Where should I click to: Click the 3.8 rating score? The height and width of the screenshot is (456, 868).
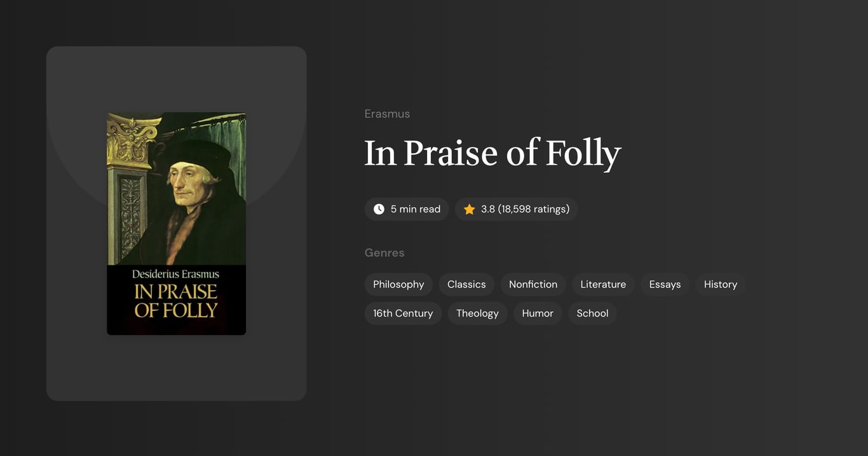(x=486, y=209)
